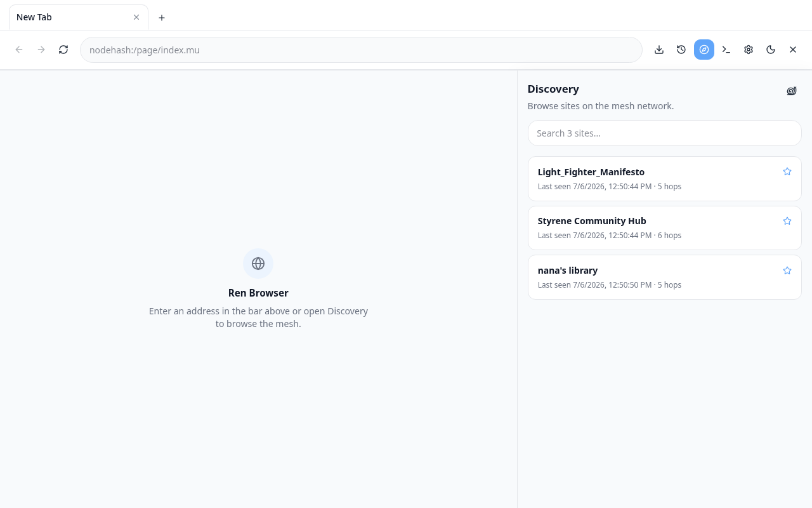Open nana's library site card
The width and height of the screenshot is (812, 508).
664,277
